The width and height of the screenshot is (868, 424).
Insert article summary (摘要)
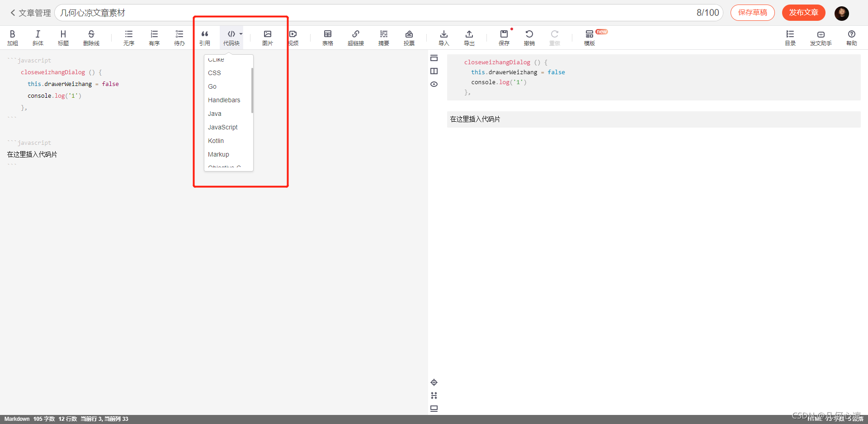click(384, 38)
